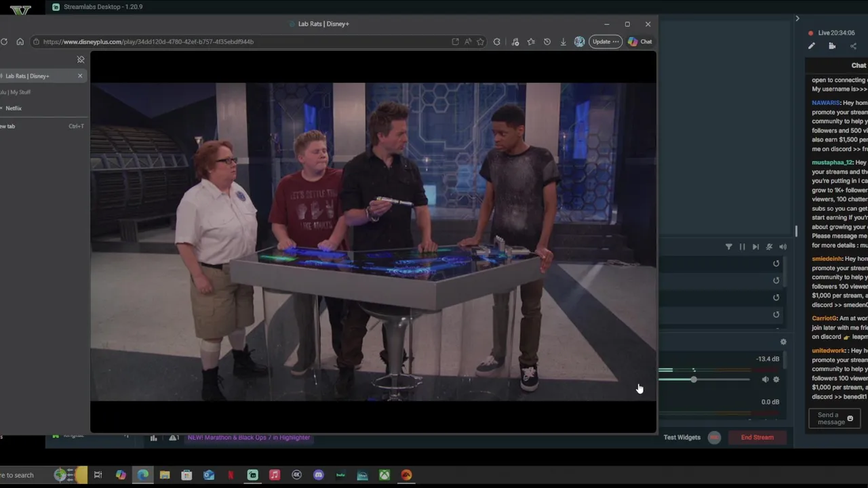The height and width of the screenshot is (488, 868).
Task: Click the Disney+ video player
Action: coord(373,242)
